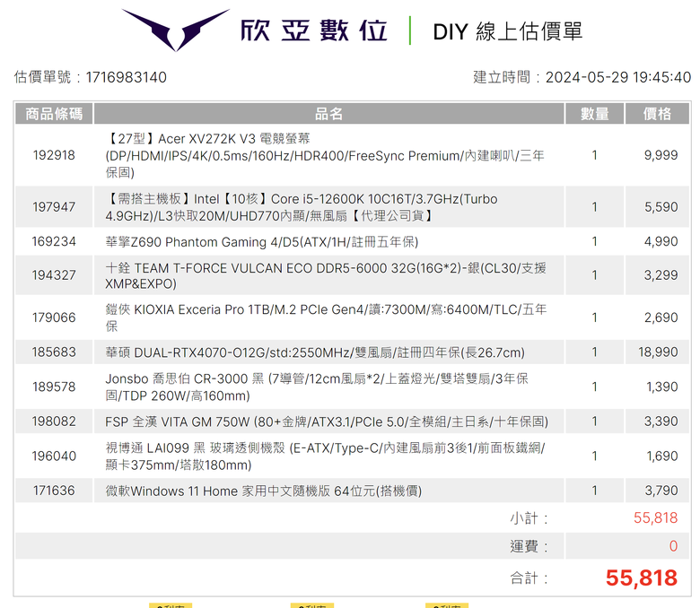This screenshot has width=700, height=608.
Task: Select barcode 169234
Action: click(54, 241)
